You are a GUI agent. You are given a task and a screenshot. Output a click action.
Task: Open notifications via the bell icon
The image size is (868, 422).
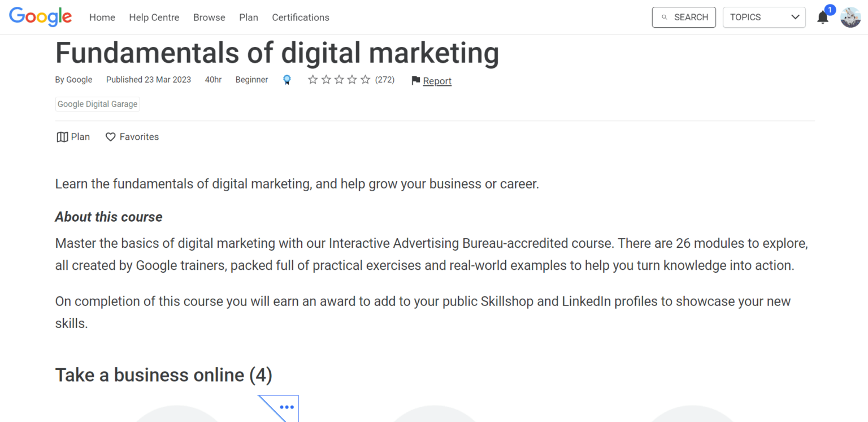pyautogui.click(x=823, y=17)
